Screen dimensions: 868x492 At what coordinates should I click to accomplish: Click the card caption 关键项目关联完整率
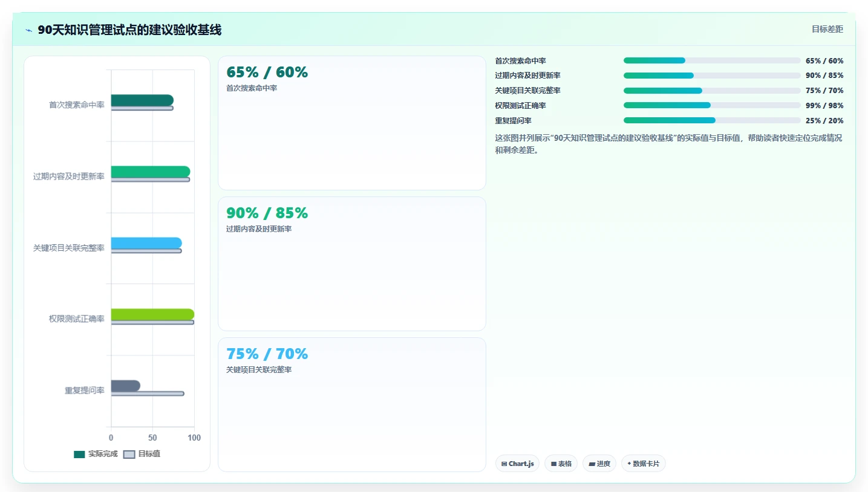(x=259, y=370)
